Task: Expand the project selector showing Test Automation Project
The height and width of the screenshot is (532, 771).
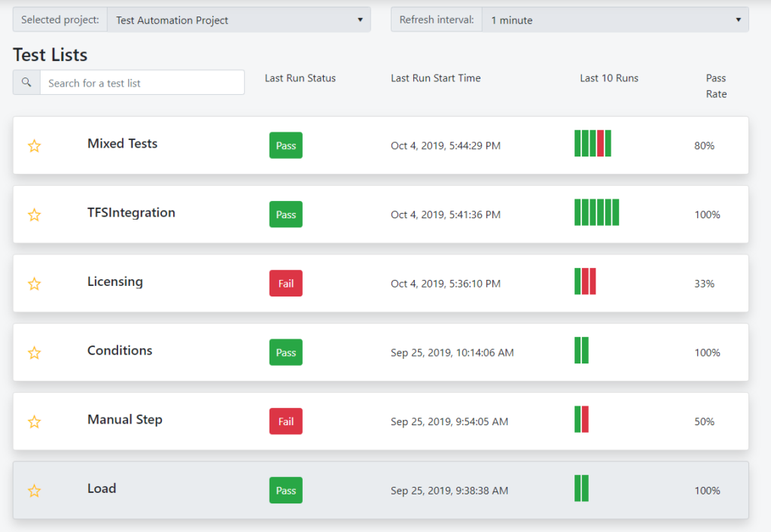Action: coord(239,20)
